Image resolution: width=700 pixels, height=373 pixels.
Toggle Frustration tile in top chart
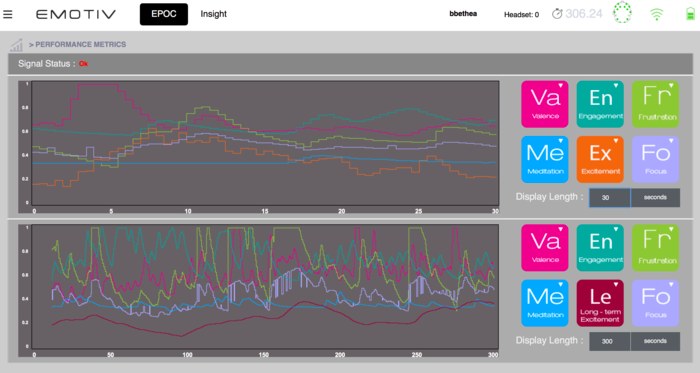click(x=655, y=104)
